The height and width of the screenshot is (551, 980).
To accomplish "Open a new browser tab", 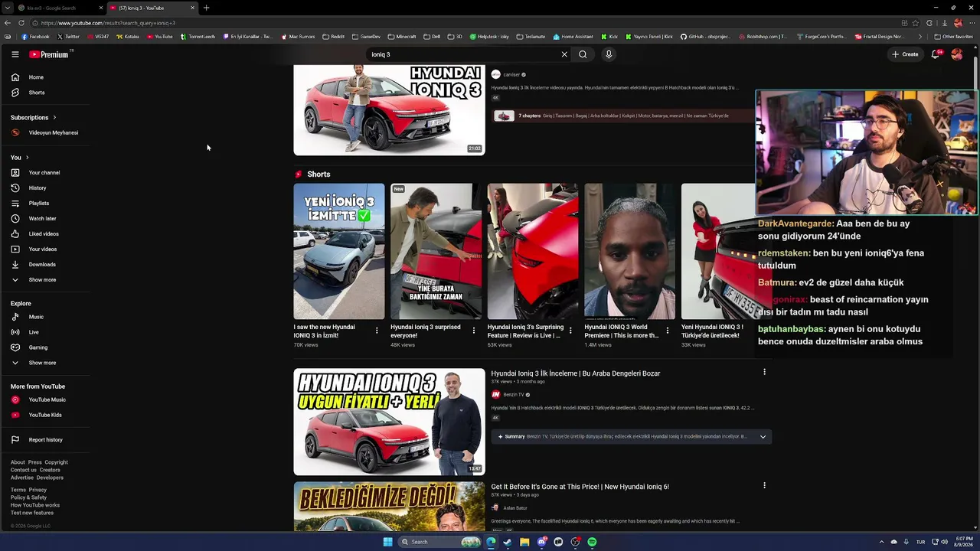I will 206,8.
